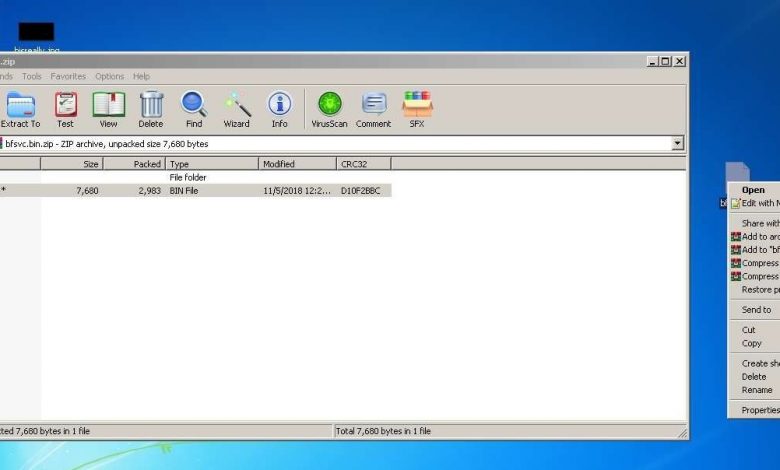Choose Send to in context menu
780x470 pixels.
click(x=756, y=309)
